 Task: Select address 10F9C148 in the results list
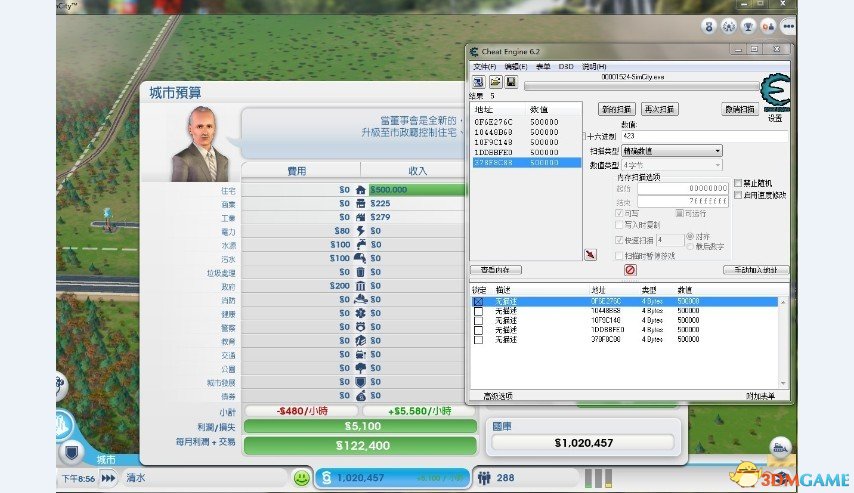(495, 141)
